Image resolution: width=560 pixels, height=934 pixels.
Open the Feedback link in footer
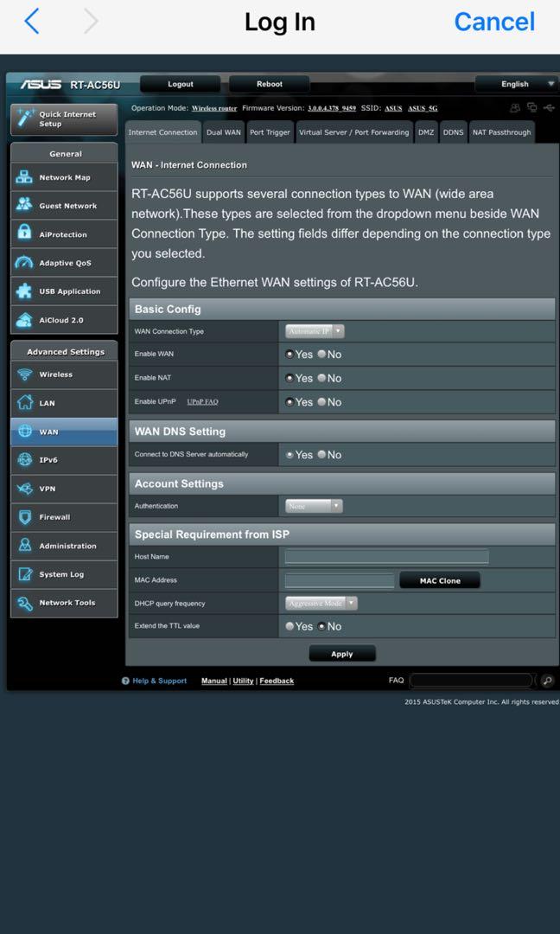pos(277,681)
